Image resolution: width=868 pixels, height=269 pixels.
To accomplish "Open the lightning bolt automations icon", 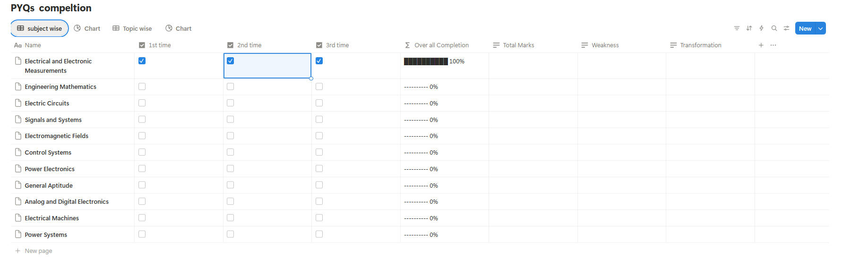I will pyautogui.click(x=761, y=28).
